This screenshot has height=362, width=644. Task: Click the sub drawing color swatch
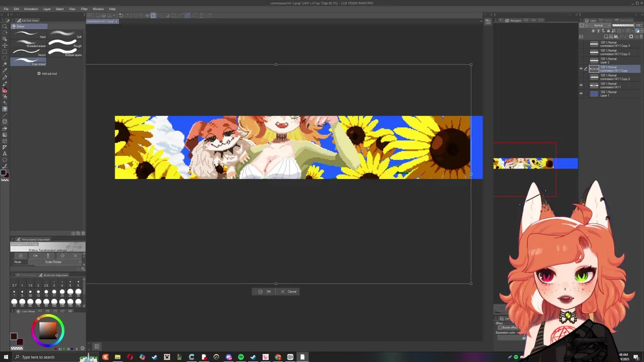19,342
